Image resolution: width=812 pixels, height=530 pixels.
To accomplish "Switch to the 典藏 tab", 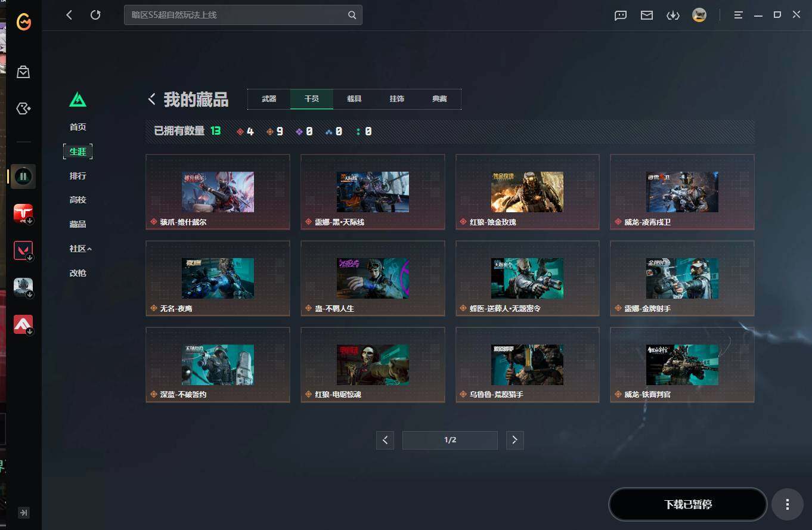I will [x=439, y=99].
